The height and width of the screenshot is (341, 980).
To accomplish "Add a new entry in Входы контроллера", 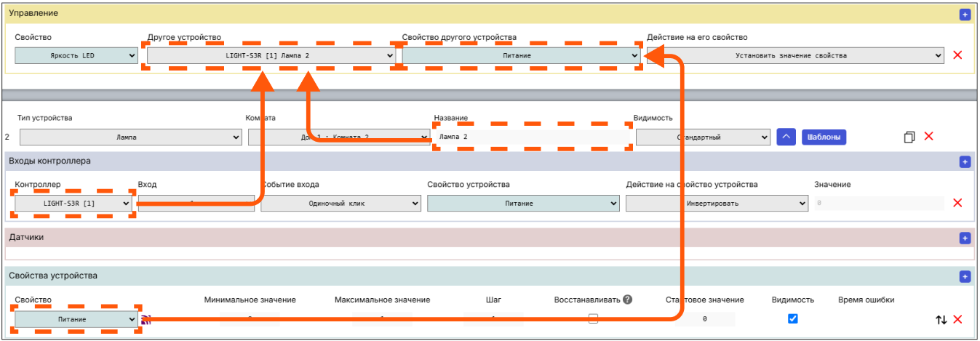I will 965,162.
